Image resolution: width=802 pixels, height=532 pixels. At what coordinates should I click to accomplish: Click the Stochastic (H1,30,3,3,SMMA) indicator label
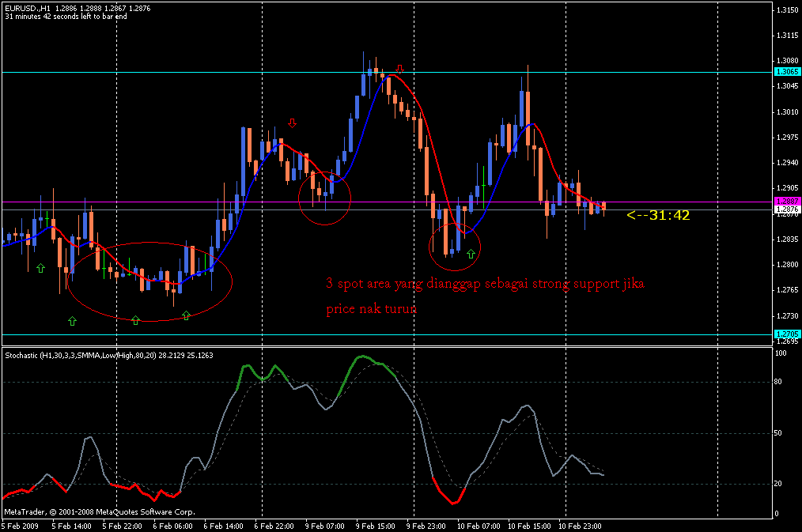pyautogui.click(x=109, y=355)
